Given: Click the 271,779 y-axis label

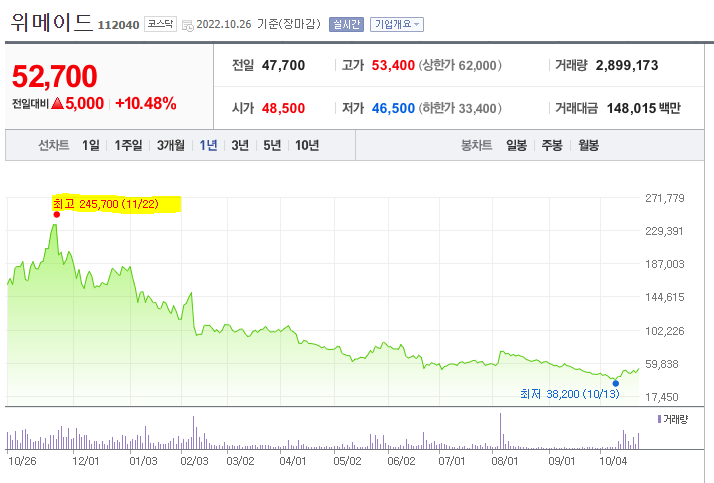Looking at the screenshot, I should click(664, 198).
